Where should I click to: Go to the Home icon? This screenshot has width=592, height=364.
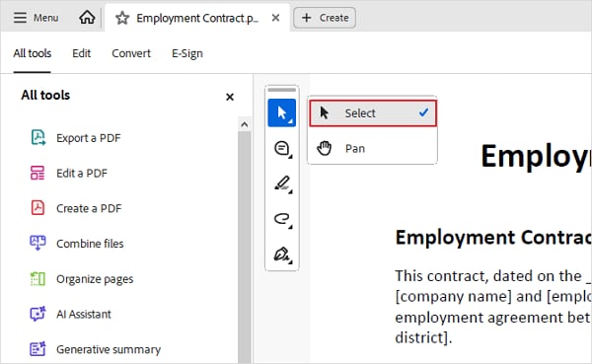(x=87, y=18)
